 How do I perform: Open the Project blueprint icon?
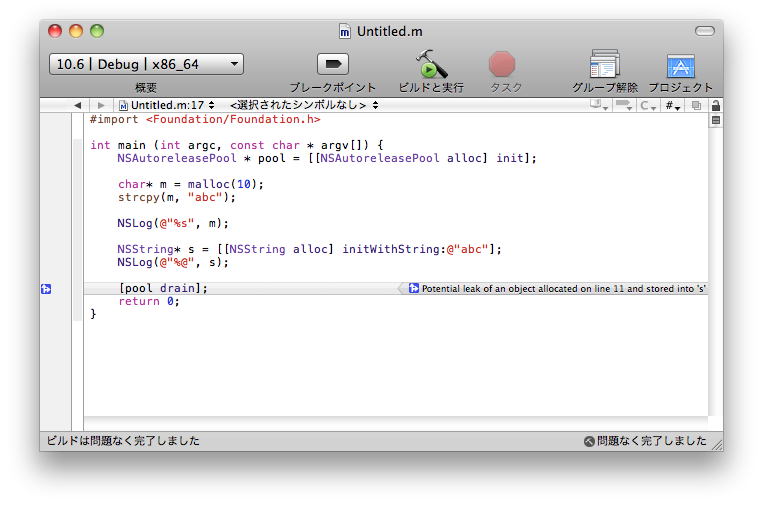pos(680,66)
